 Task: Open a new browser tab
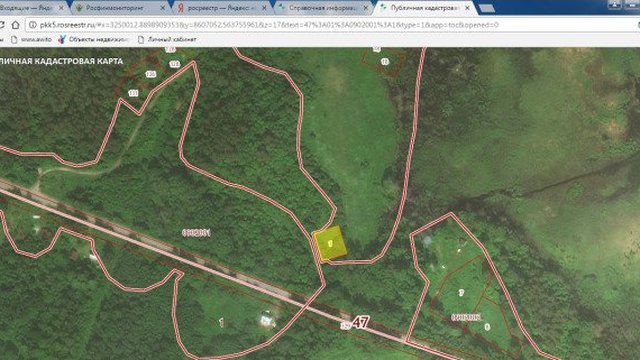click(x=487, y=8)
